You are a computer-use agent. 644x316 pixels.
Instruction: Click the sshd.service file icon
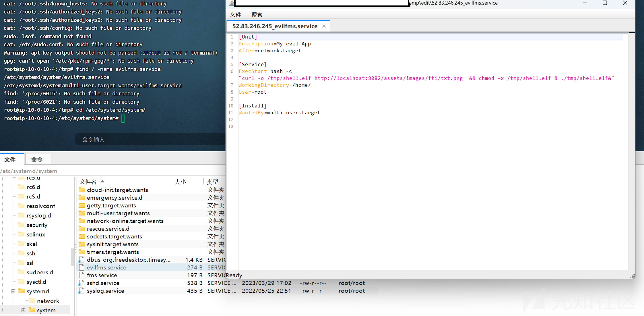point(82,283)
